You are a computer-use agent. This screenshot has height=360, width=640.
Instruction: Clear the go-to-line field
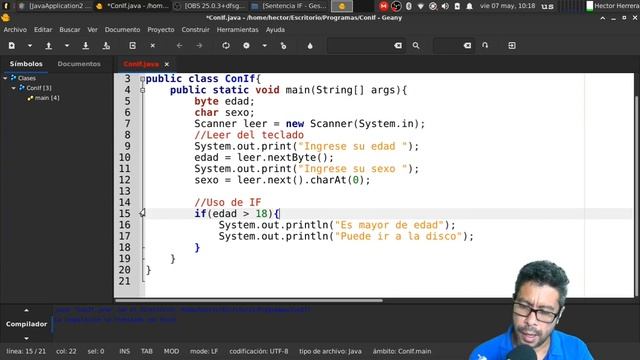(468, 46)
